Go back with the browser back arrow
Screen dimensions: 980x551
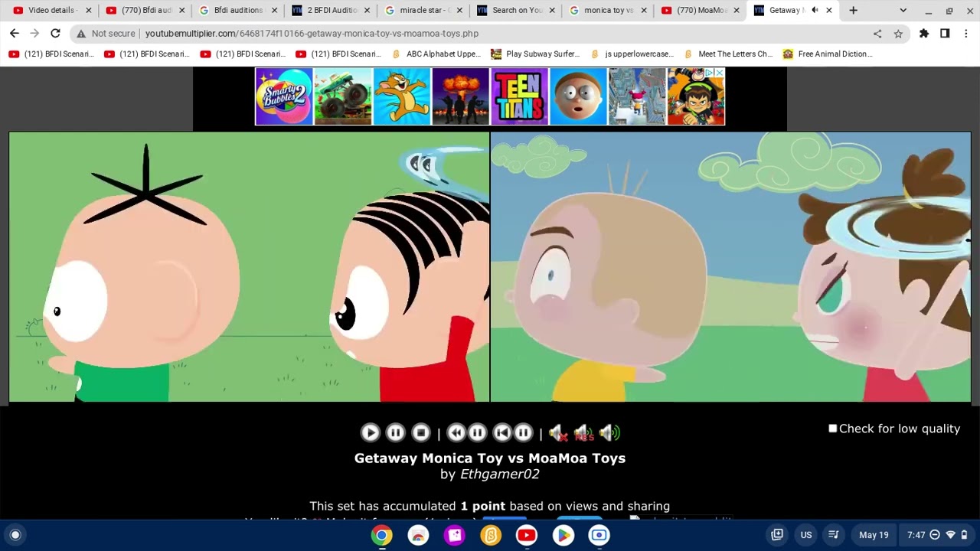(15, 34)
